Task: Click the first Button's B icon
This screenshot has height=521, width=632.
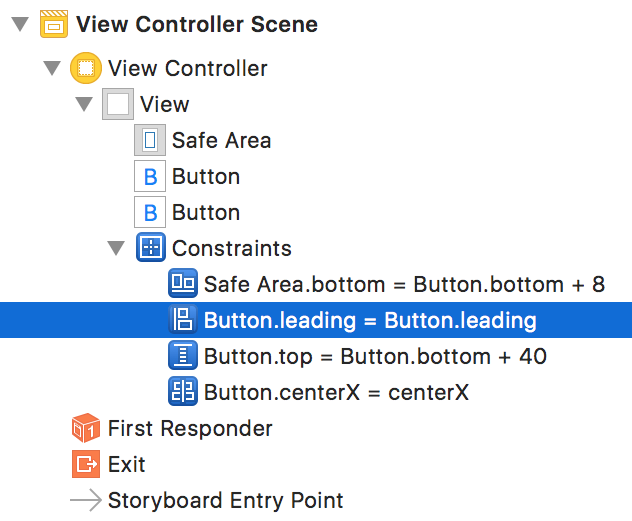Action: point(150,176)
